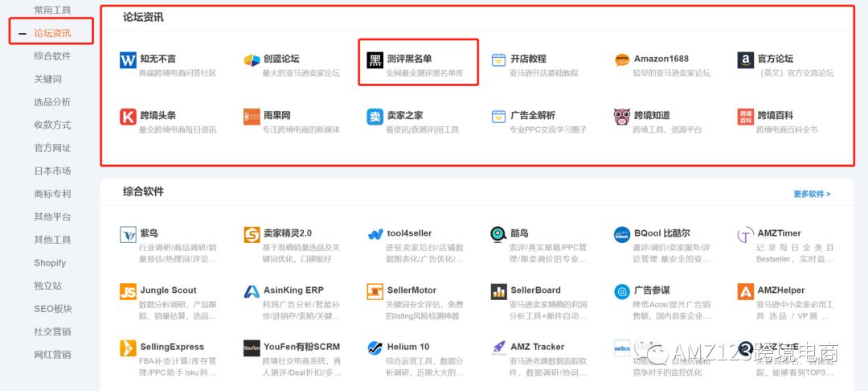Click the 广告参谋 blue @ icon
The image size is (868, 391).
(622, 291)
